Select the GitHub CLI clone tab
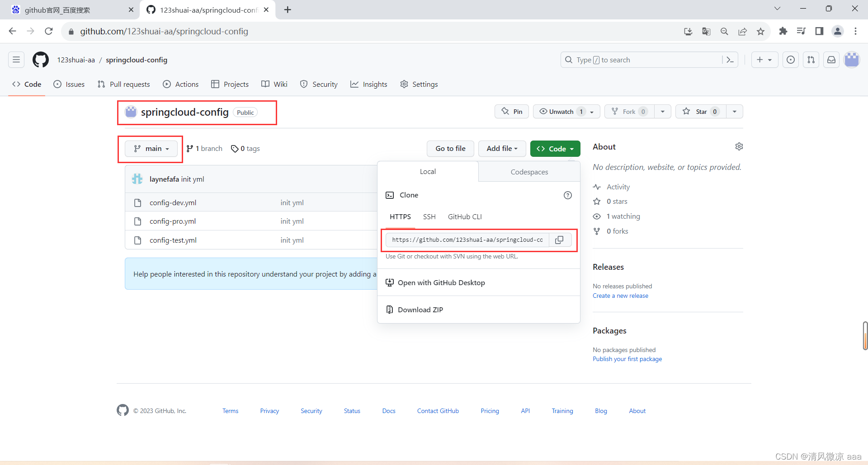The width and height of the screenshot is (868, 465). (x=465, y=217)
